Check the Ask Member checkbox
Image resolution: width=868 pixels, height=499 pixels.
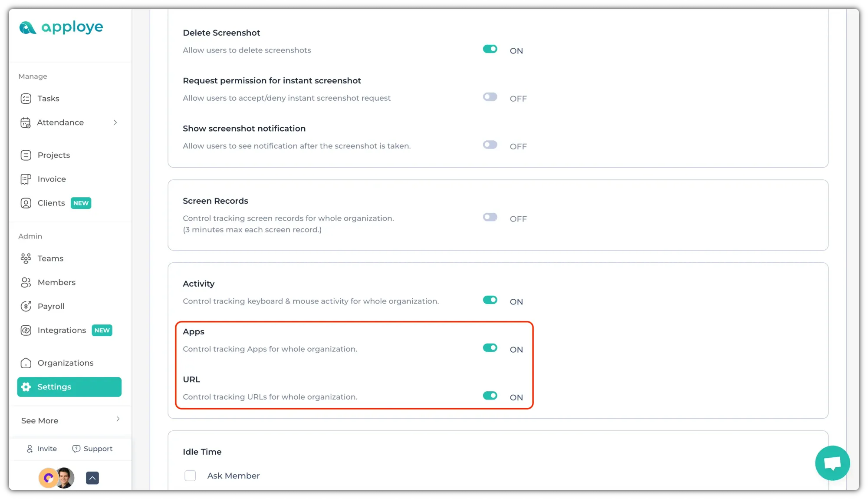tap(190, 476)
